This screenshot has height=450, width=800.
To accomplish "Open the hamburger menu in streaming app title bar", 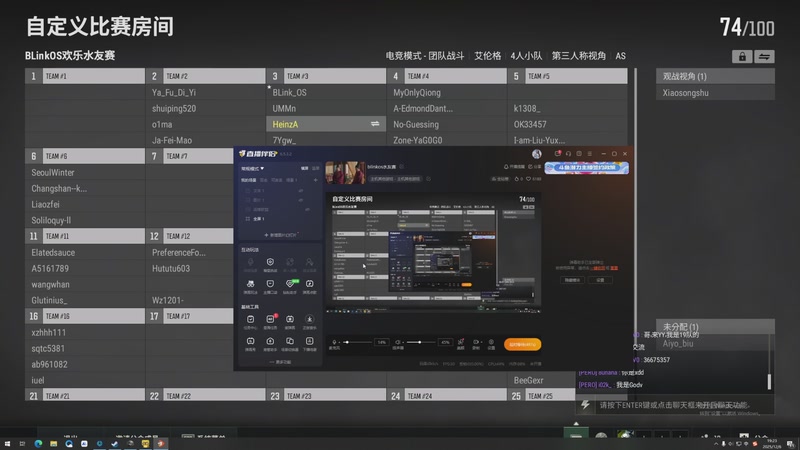I will click(x=590, y=154).
